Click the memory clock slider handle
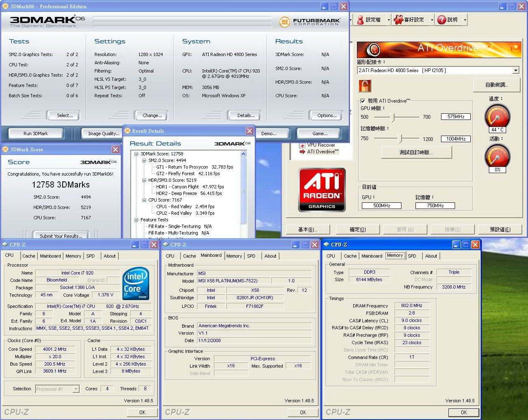 coord(399,139)
